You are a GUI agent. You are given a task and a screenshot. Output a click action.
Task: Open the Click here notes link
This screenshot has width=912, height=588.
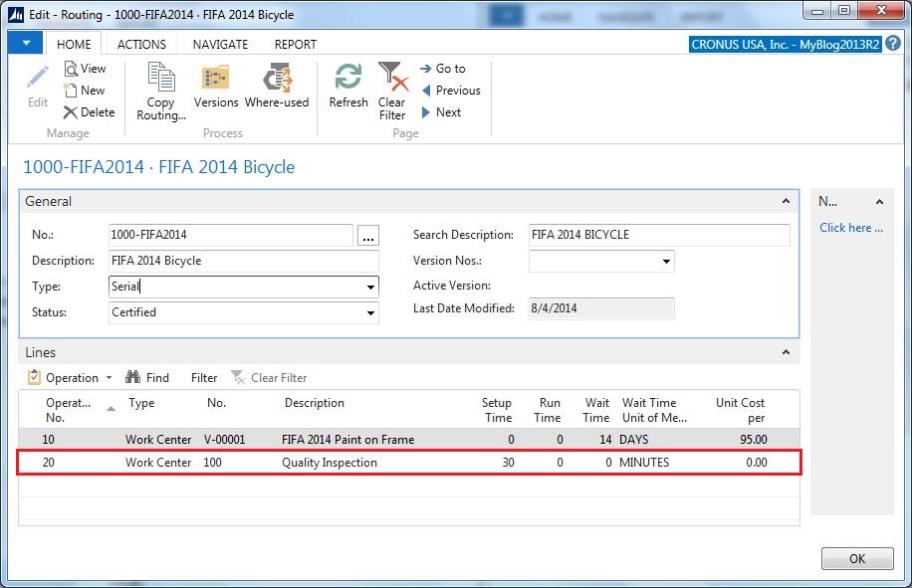[x=851, y=228]
